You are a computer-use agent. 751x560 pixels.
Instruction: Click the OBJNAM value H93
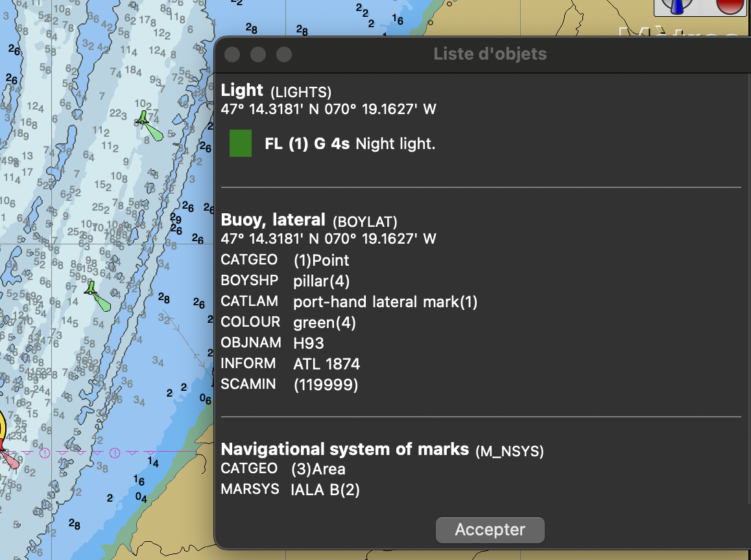[x=308, y=343]
